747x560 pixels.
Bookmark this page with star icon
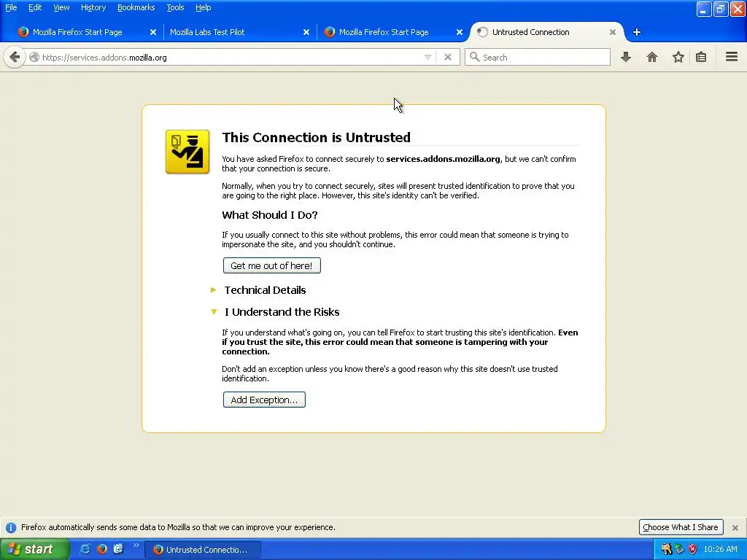pyautogui.click(x=678, y=57)
